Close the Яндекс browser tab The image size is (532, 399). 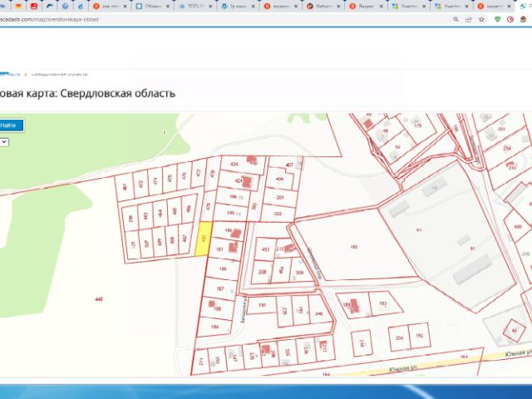382,6
